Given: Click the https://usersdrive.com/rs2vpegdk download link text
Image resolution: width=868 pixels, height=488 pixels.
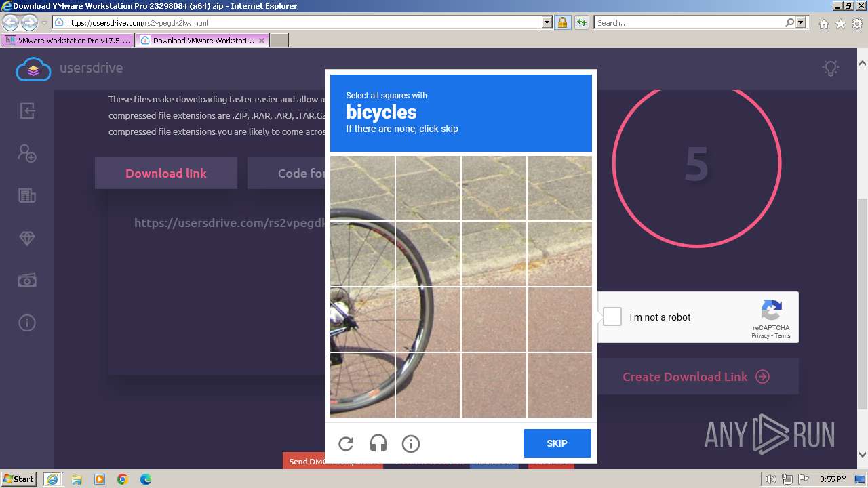Looking at the screenshot, I should click(x=229, y=223).
